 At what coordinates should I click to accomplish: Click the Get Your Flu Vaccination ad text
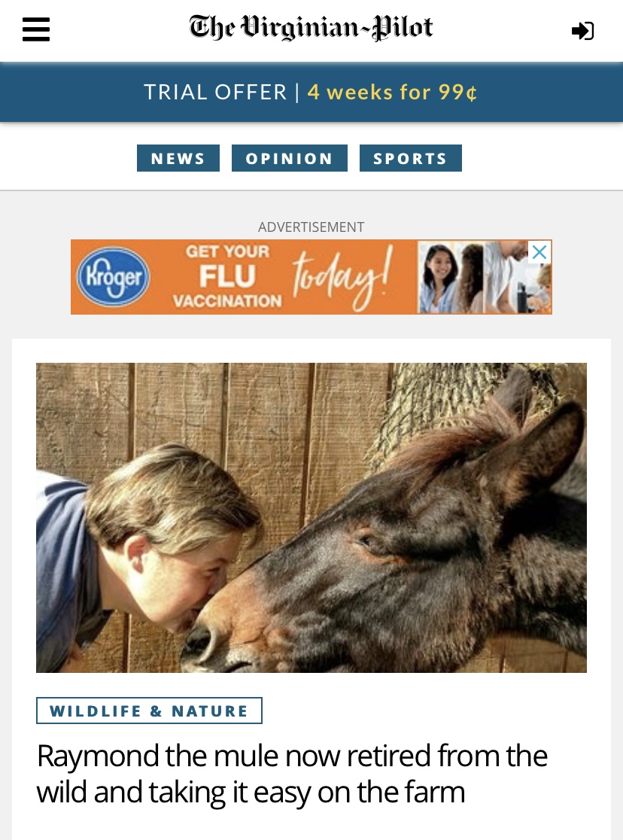228,276
